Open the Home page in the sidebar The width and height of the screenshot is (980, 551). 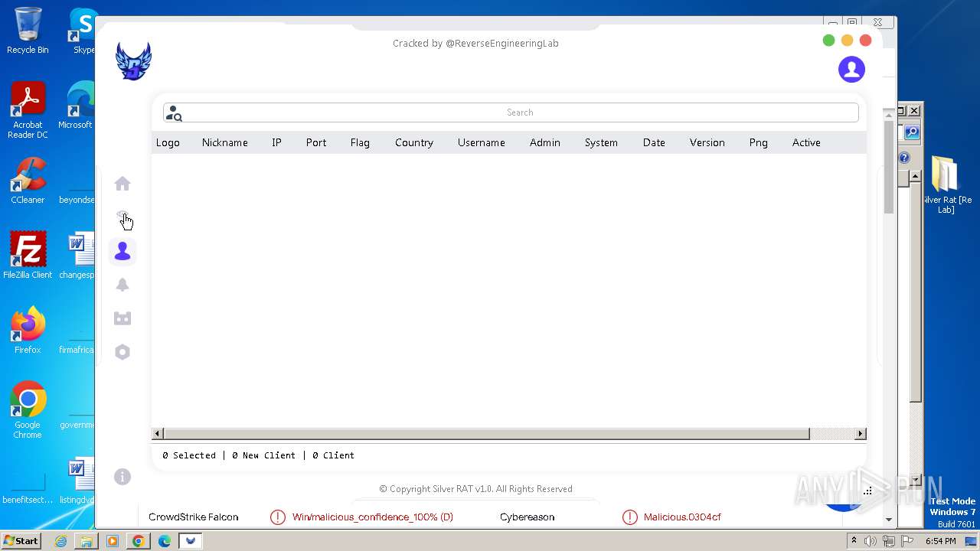[122, 184]
